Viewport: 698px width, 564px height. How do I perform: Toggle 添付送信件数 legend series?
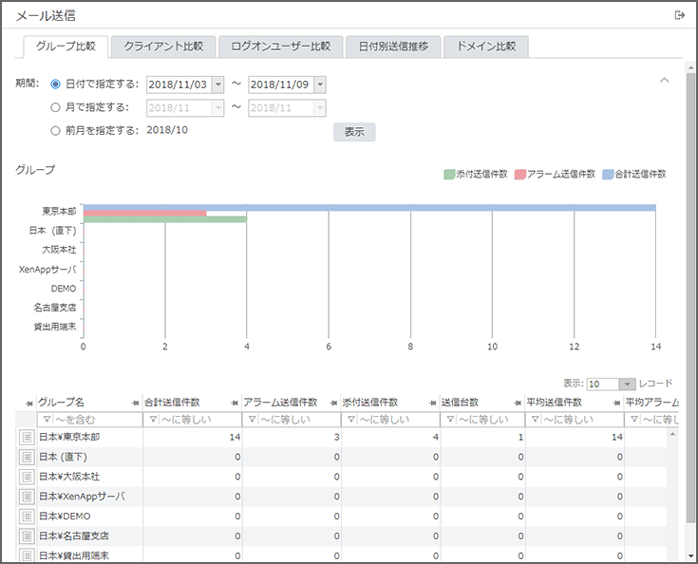pos(475,174)
